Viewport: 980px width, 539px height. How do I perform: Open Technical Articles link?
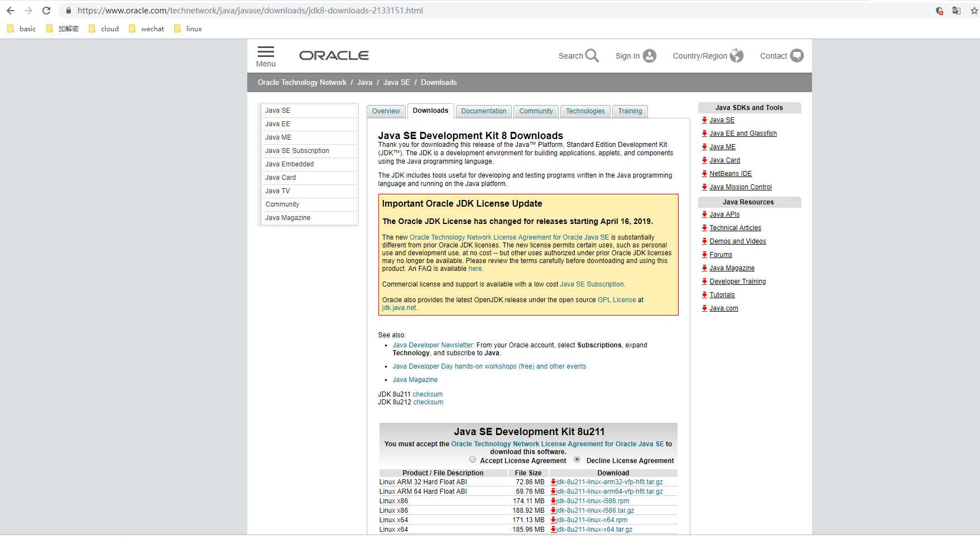click(x=735, y=228)
